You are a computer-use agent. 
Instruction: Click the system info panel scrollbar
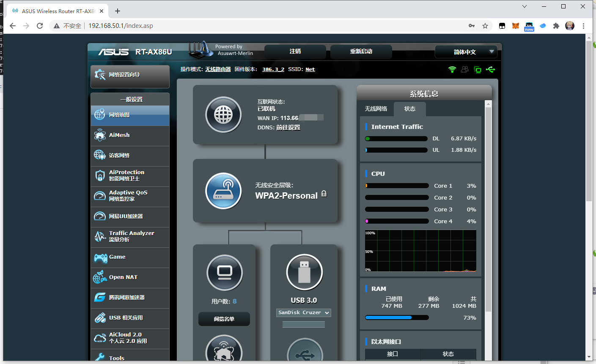[488, 209]
